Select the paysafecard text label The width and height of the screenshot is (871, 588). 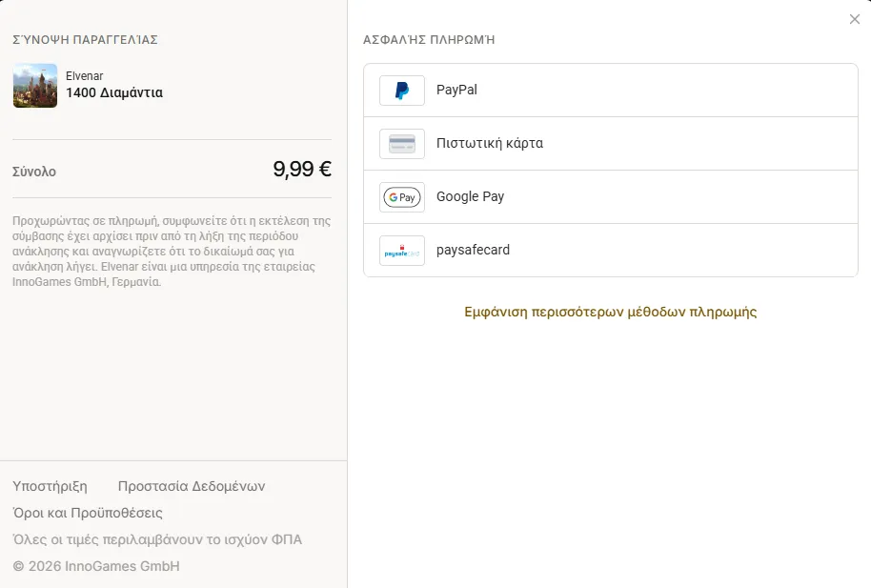tap(473, 250)
